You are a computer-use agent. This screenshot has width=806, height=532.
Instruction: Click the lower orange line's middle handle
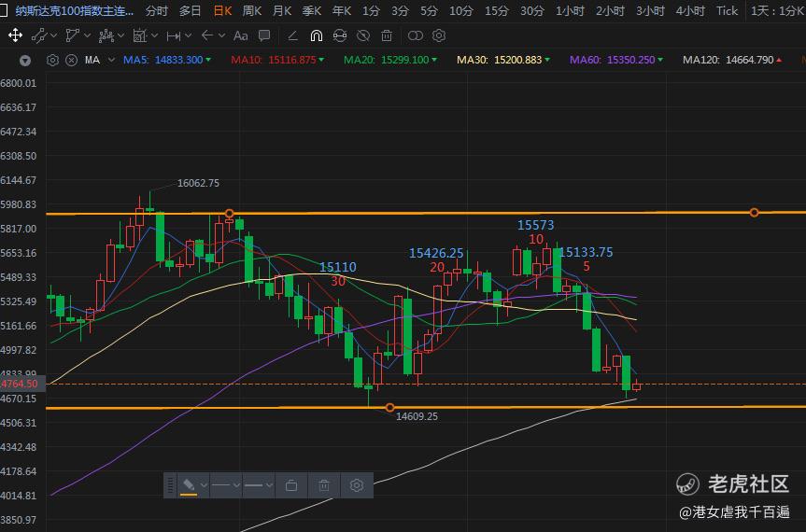coord(389,407)
